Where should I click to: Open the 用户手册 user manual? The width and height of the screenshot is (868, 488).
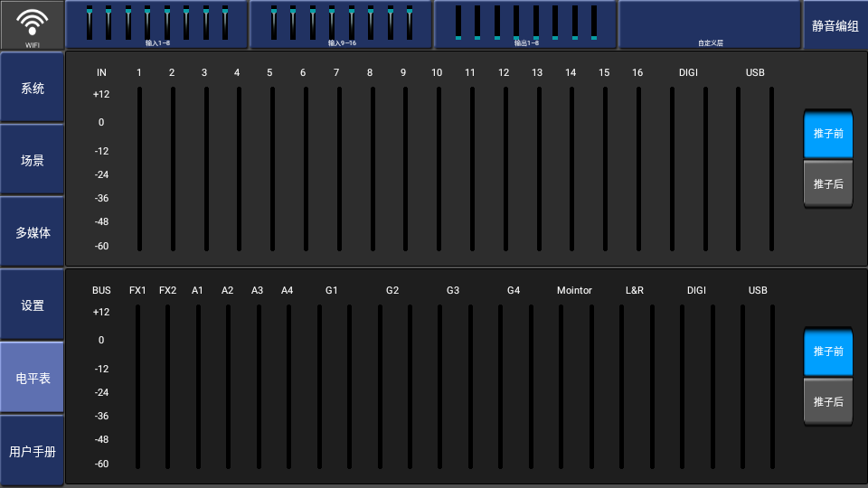pyautogui.click(x=33, y=451)
